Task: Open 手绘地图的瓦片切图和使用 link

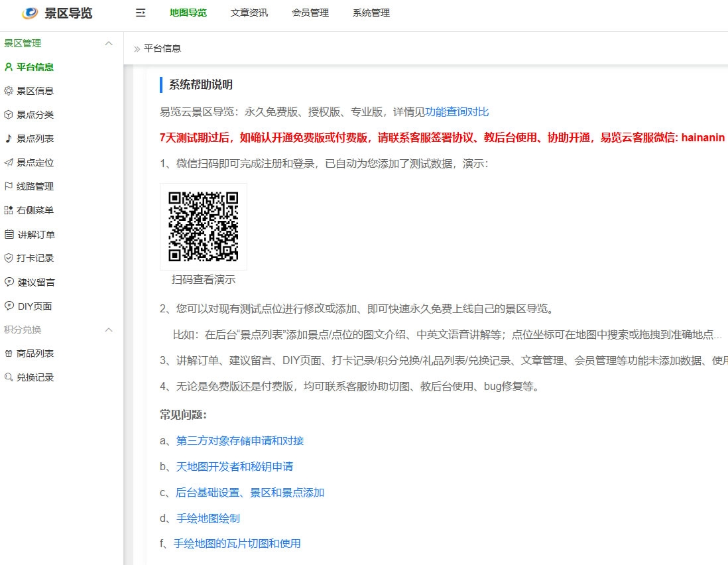Action: [x=237, y=543]
